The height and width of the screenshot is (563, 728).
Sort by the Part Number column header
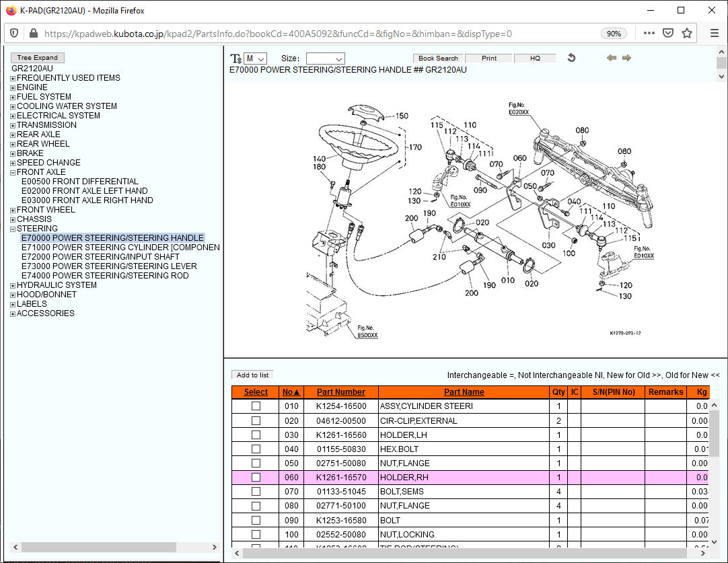pos(341,392)
